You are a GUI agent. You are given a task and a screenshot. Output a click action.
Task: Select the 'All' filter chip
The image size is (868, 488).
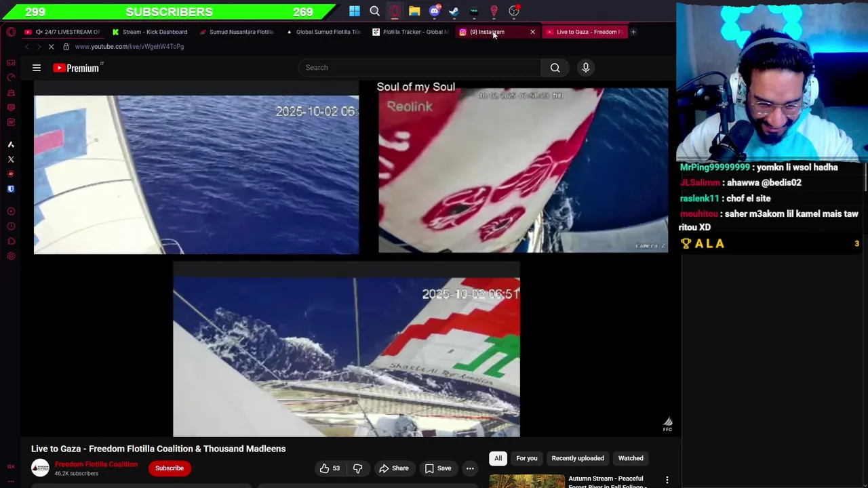pyautogui.click(x=498, y=458)
